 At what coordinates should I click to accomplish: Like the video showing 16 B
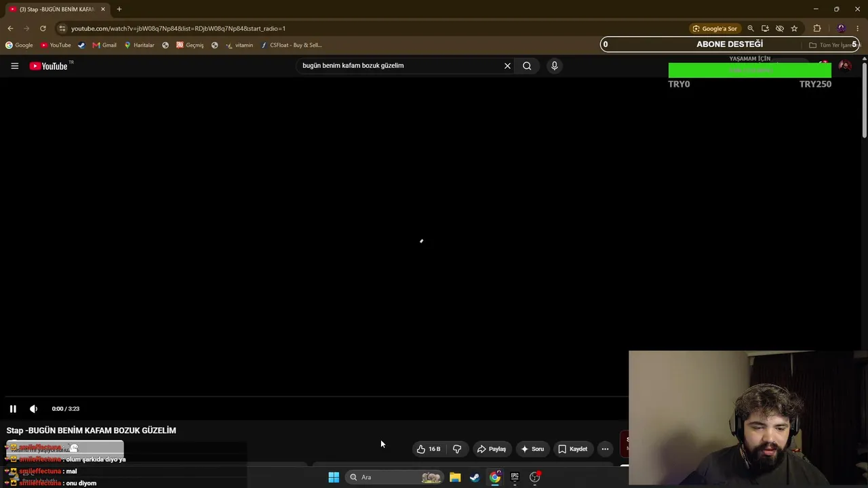pyautogui.click(x=429, y=449)
